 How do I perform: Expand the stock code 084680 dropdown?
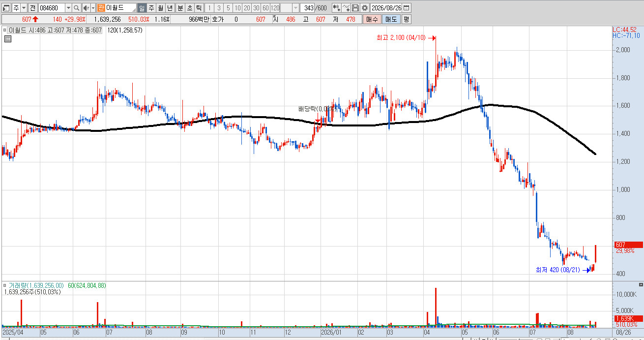click(68, 8)
